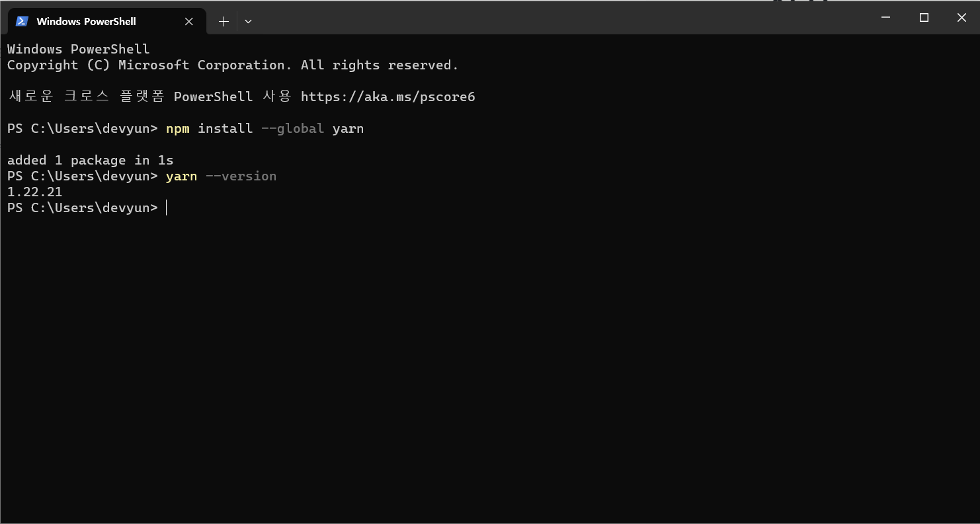980x524 pixels.
Task: Click the yellow yarn command before --version
Action: [182, 176]
